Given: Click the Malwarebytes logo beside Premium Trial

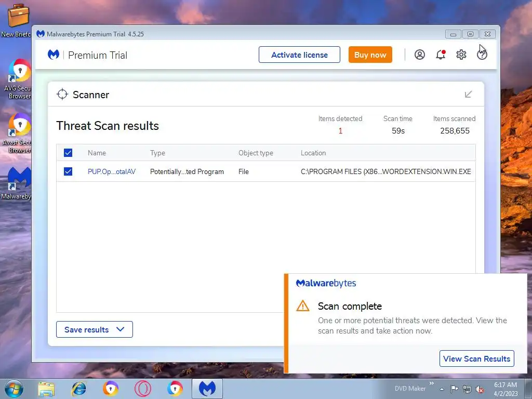Looking at the screenshot, I should [54, 55].
